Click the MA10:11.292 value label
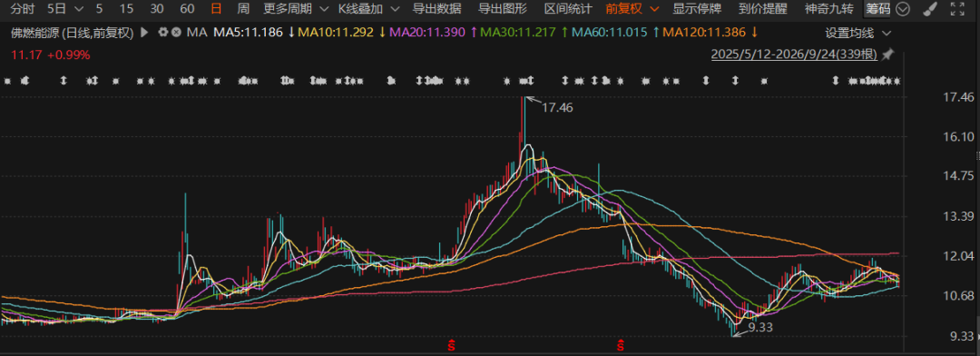This screenshot has width=980, height=356. pyautogui.click(x=337, y=33)
